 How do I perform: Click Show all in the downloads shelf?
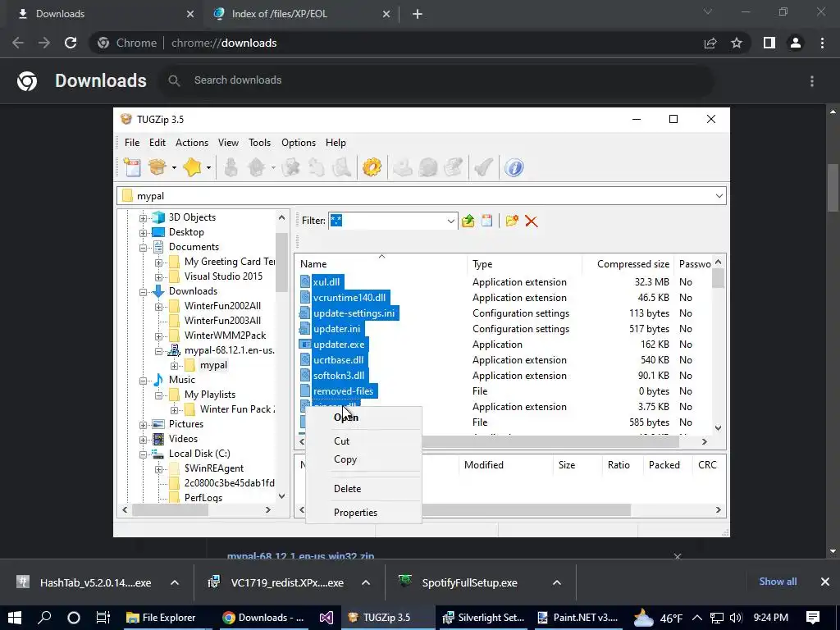click(778, 582)
